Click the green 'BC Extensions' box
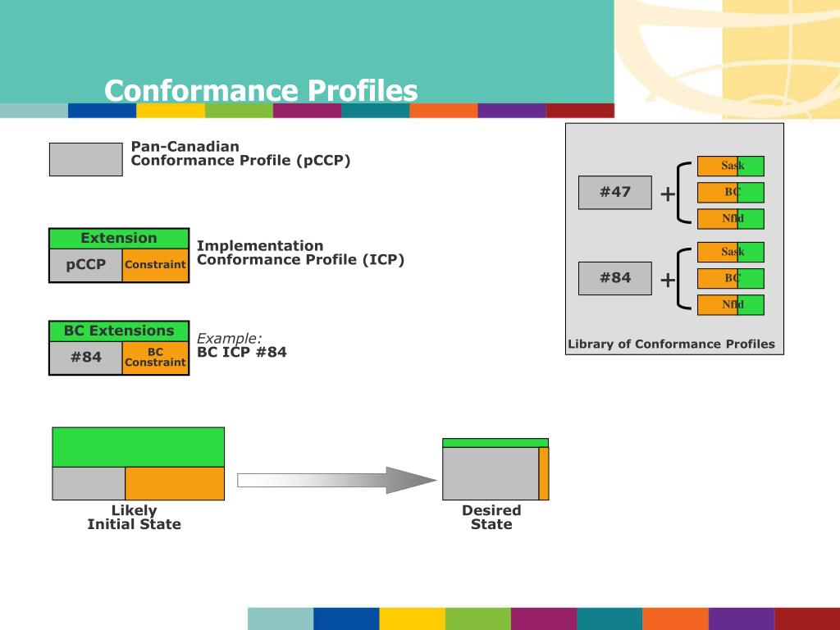Viewport: 840px width, 630px height. click(119, 331)
